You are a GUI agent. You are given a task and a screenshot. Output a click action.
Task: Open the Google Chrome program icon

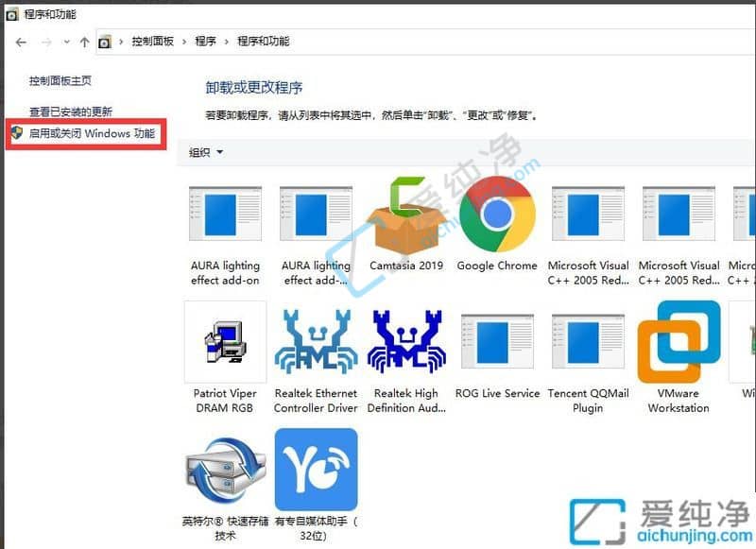(x=497, y=214)
